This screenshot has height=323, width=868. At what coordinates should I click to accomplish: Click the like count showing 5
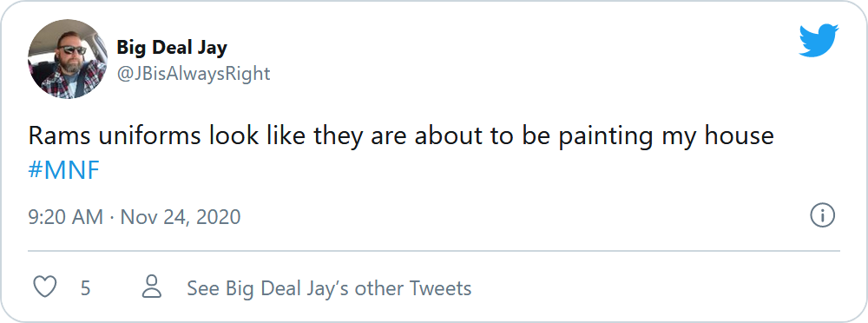coord(85,288)
